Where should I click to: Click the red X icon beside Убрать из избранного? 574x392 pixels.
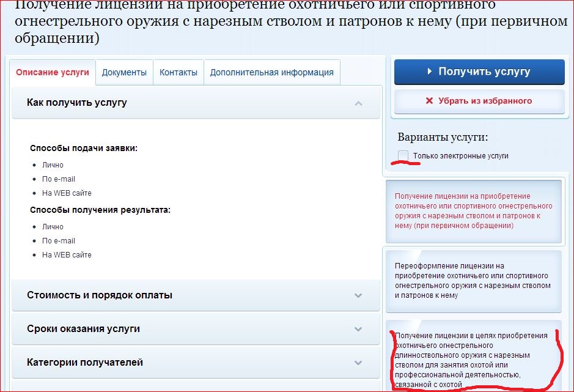tap(429, 101)
